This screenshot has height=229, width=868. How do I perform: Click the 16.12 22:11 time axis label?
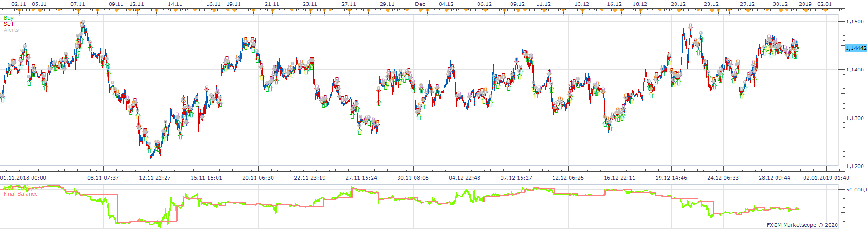619,178
